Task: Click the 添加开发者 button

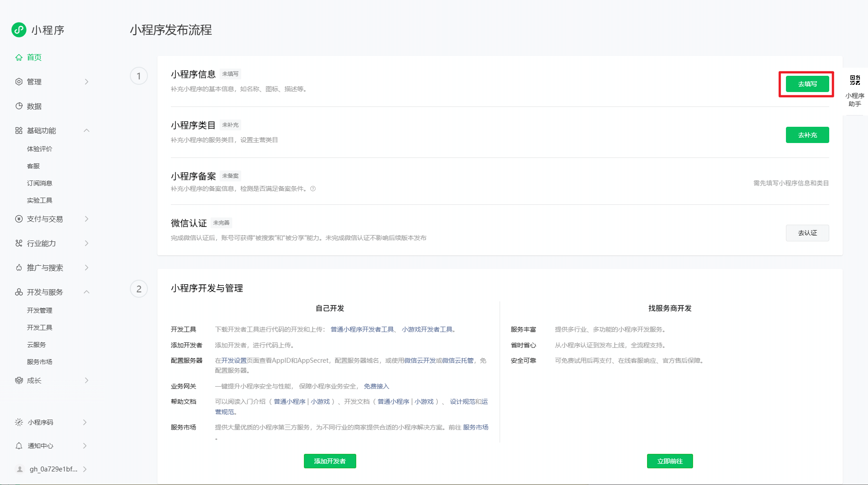Action: pos(330,461)
